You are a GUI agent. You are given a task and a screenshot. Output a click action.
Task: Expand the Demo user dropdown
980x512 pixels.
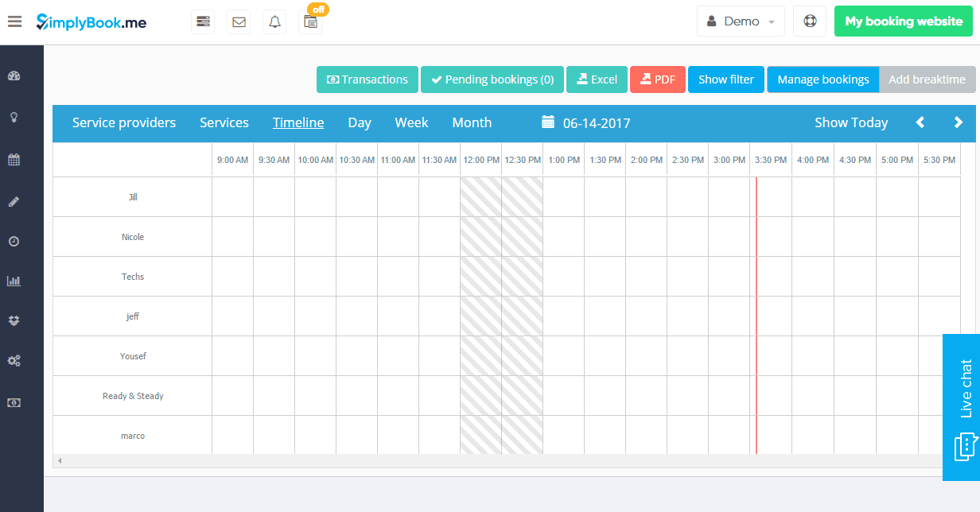[x=740, y=21]
